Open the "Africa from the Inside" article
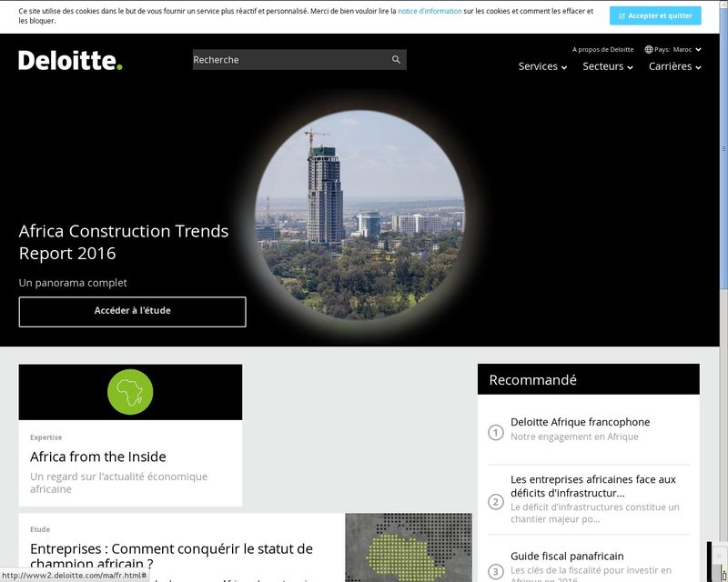Image resolution: width=728 pixels, height=582 pixels. [x=98, y=457]
